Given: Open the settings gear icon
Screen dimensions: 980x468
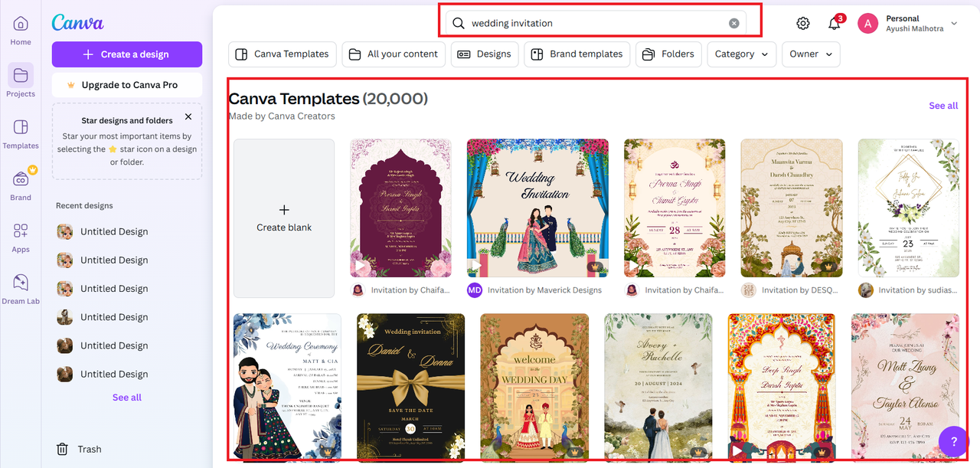Looking at the screenshot, I should pyautogui.click(x=802, y=24).
